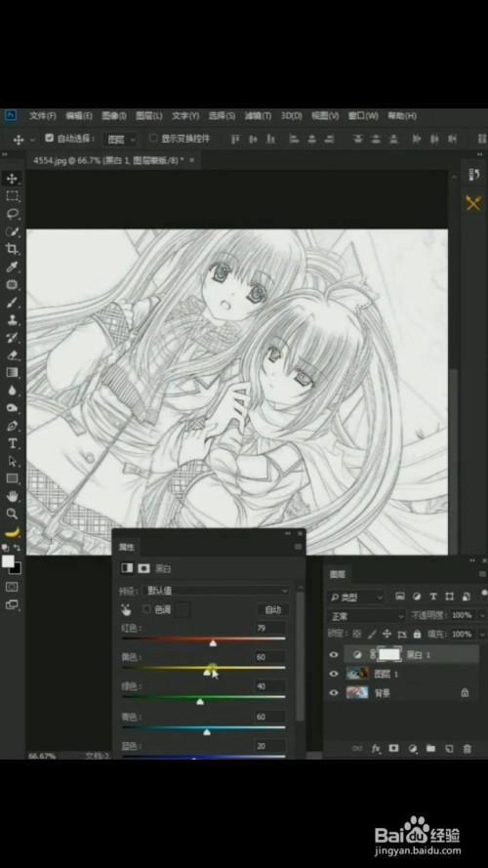Select the Path Selection tool
488x868 pixels.
(x=12, y=461)
